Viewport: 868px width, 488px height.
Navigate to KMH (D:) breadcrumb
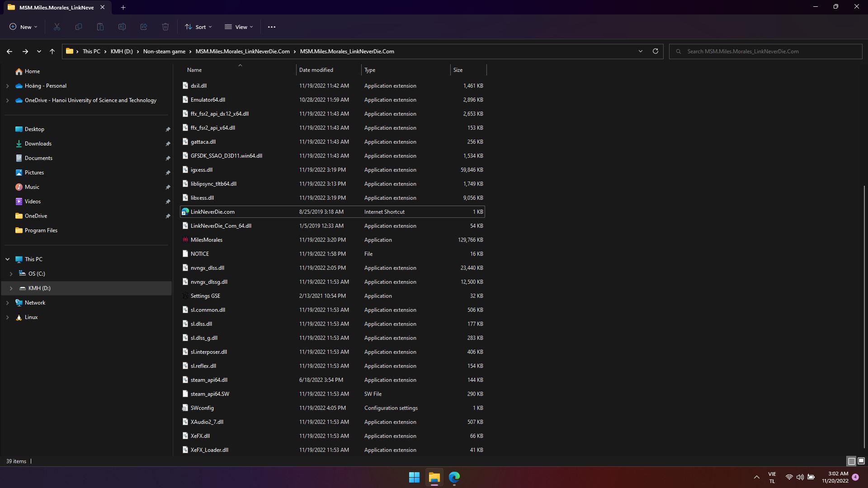[x=122, y=52]
